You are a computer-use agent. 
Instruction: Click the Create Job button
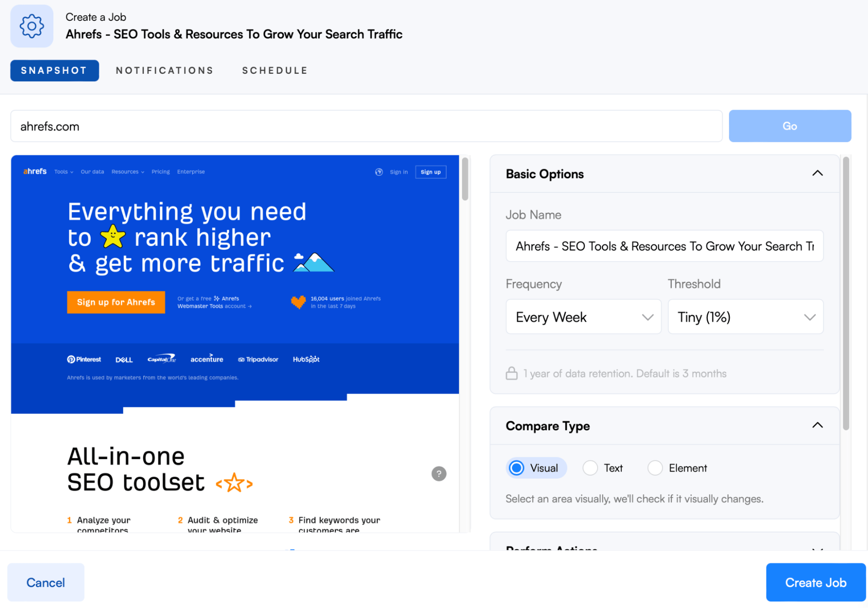pos(815,582)
